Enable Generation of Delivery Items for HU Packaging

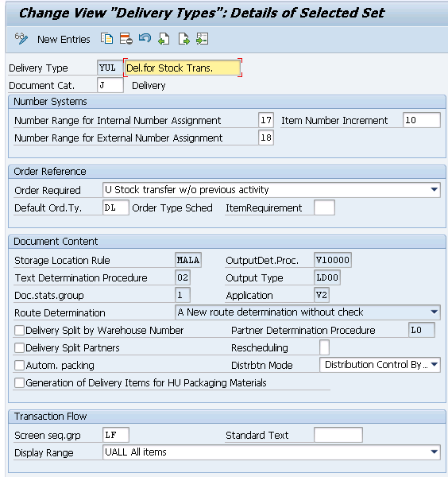[19, 382]
